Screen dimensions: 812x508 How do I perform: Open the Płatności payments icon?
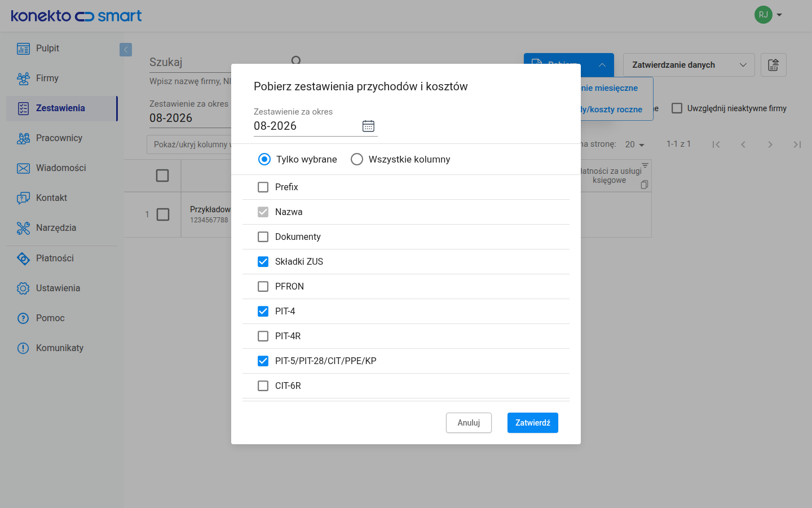pos(23,259)
